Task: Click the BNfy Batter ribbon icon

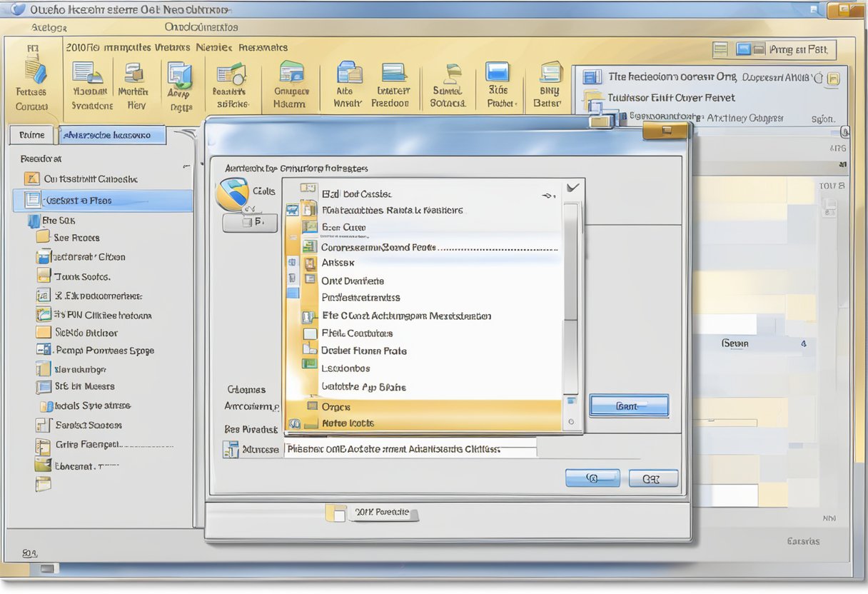Action: pyautogui.click(x=550, y=73)
